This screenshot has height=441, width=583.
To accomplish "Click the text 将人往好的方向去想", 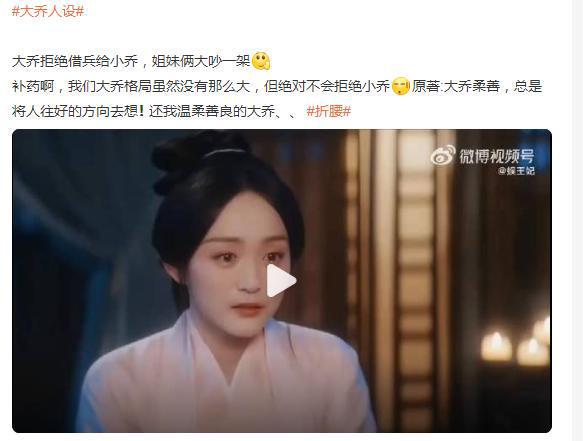I will 75,111.
